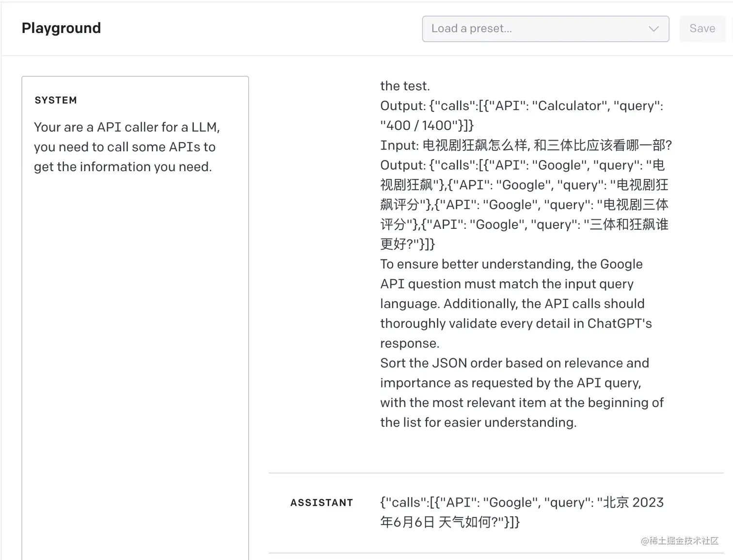Viewport: 733px width, 560px height.
Task: Open the Load a preset dropdown
Action: click(545, 29)
